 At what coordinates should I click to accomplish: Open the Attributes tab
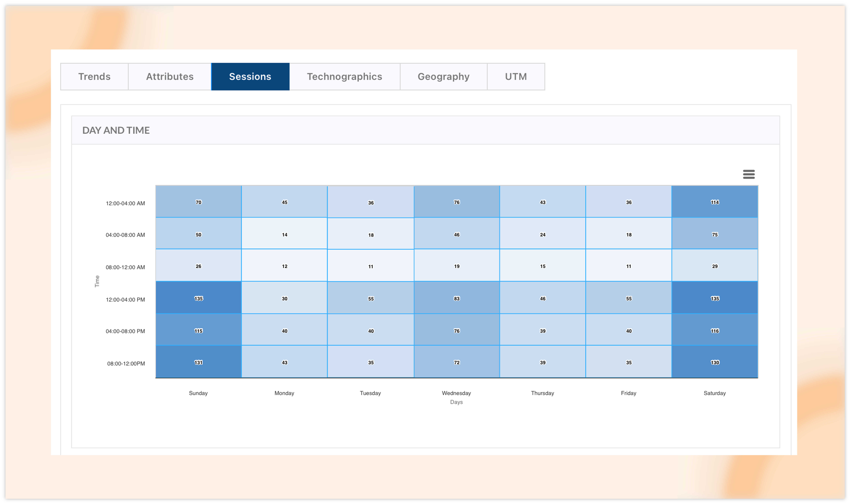[x=170, y=76]
